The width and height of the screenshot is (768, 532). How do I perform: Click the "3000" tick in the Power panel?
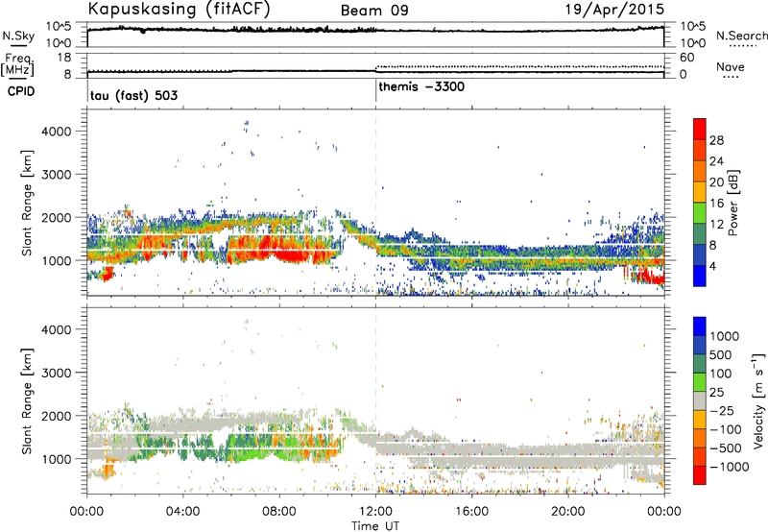click(57, 175)
